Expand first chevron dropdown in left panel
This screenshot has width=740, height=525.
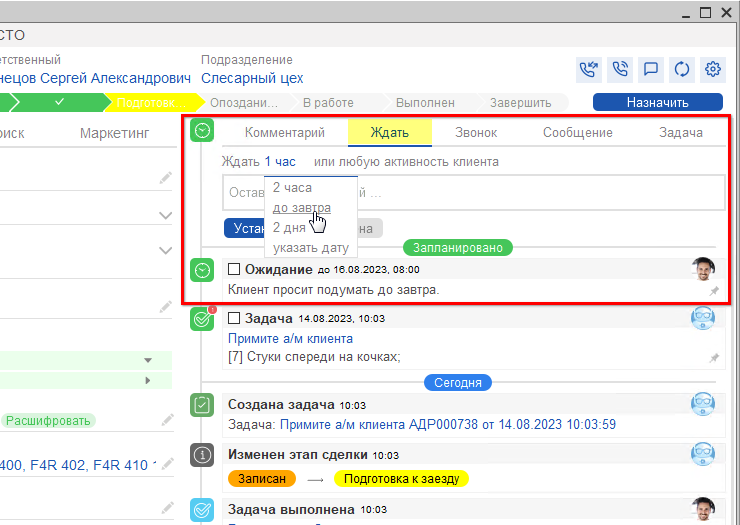point(165,215)
